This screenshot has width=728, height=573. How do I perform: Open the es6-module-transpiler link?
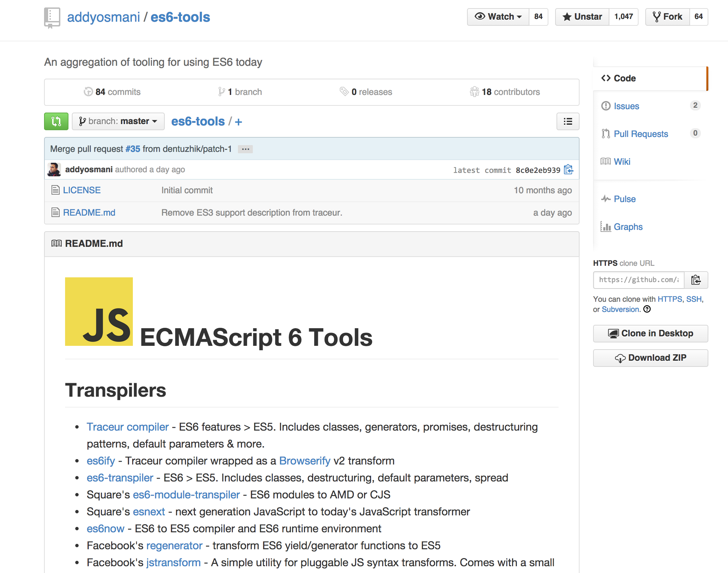(186, 495)
